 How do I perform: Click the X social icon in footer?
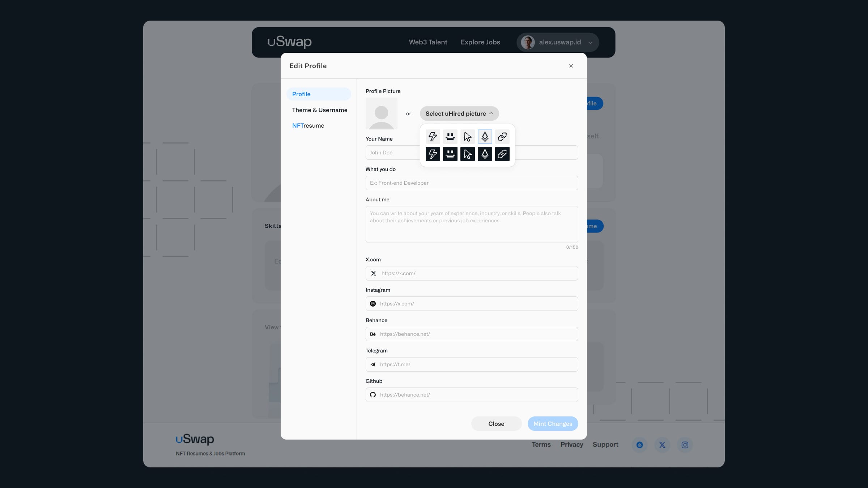point(662,445)
